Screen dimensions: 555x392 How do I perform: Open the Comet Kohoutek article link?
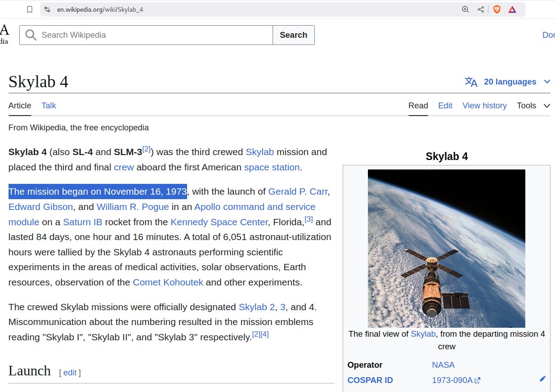(168, 282)
